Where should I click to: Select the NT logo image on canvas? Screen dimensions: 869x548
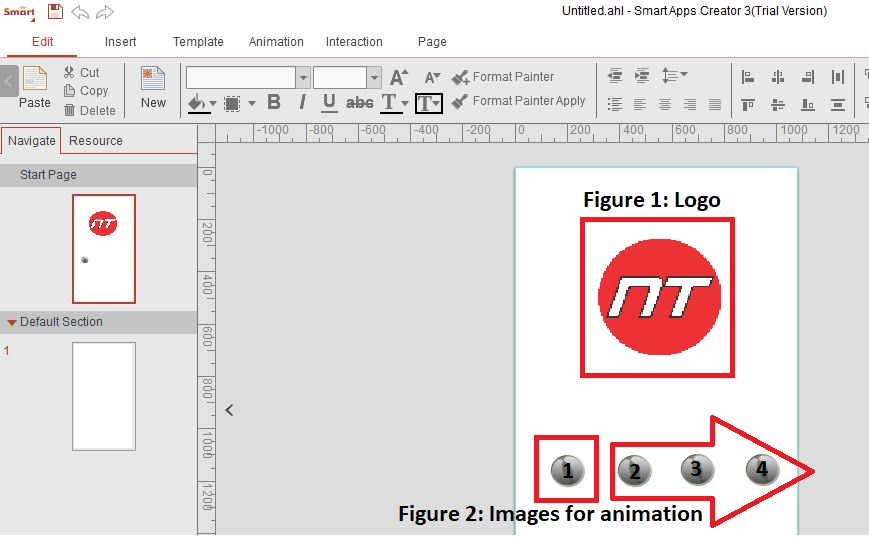[659, 297]
